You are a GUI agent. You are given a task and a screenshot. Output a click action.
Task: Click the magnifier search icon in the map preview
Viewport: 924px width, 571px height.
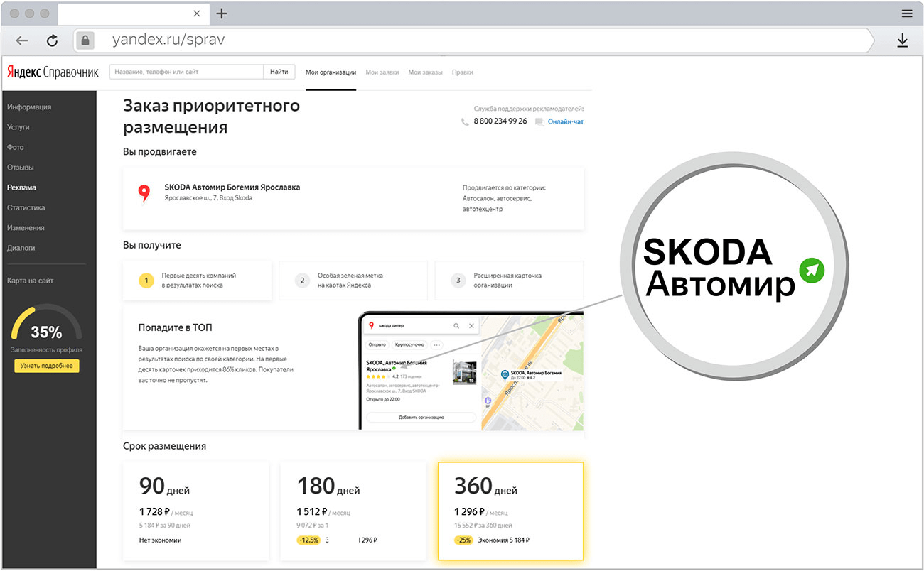456,325
